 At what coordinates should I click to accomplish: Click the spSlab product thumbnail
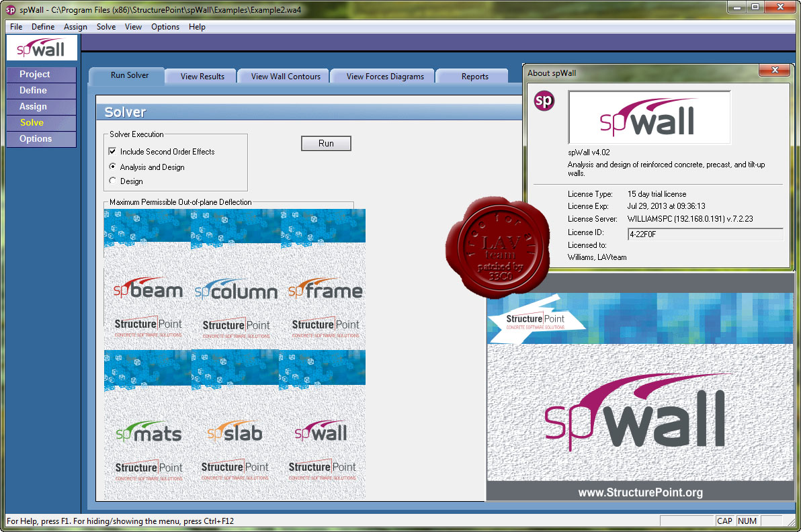coord(235,424)
